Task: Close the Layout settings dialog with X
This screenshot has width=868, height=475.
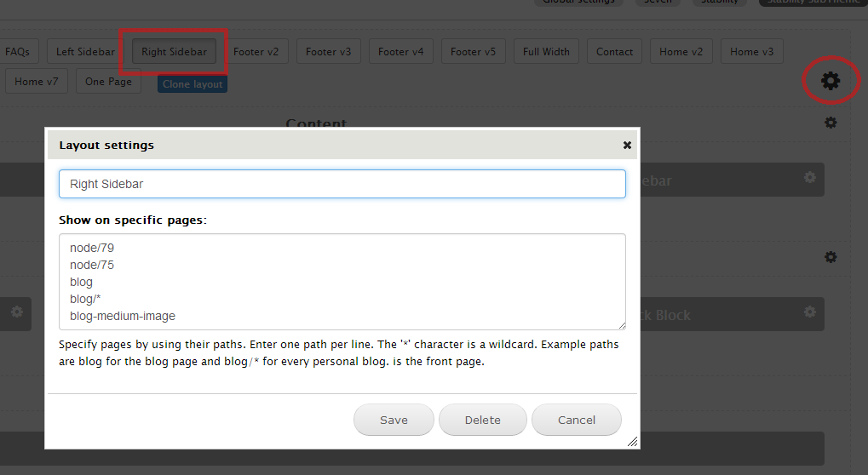Action: [x=627, y=146]
